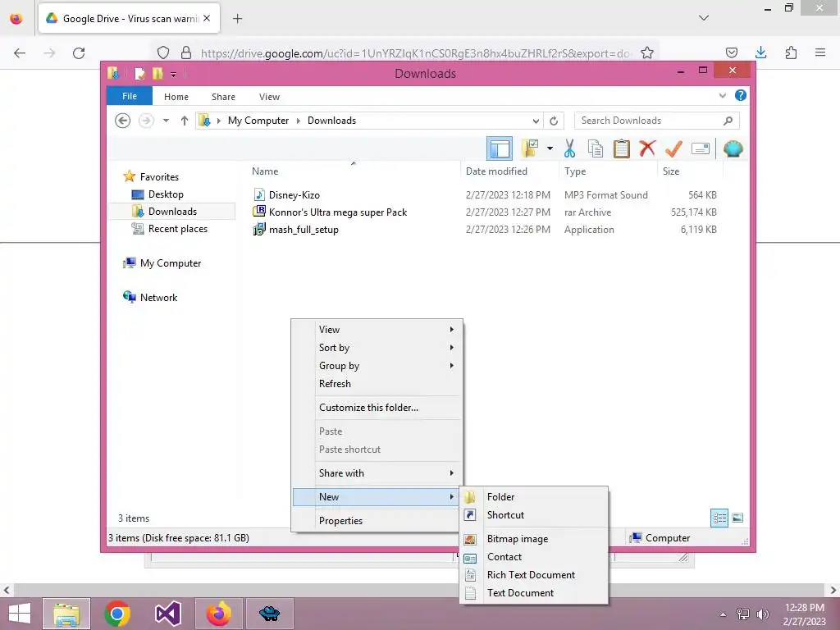The width and height of the screenshot is (840, 630).
Task: Refresh the Downloads folder view
Action: click(554, 121)
